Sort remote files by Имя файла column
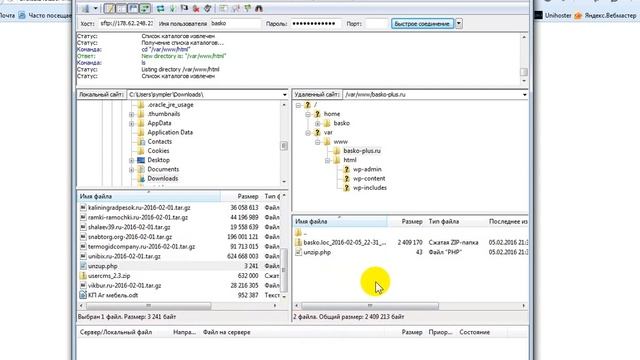 point(340,222)
